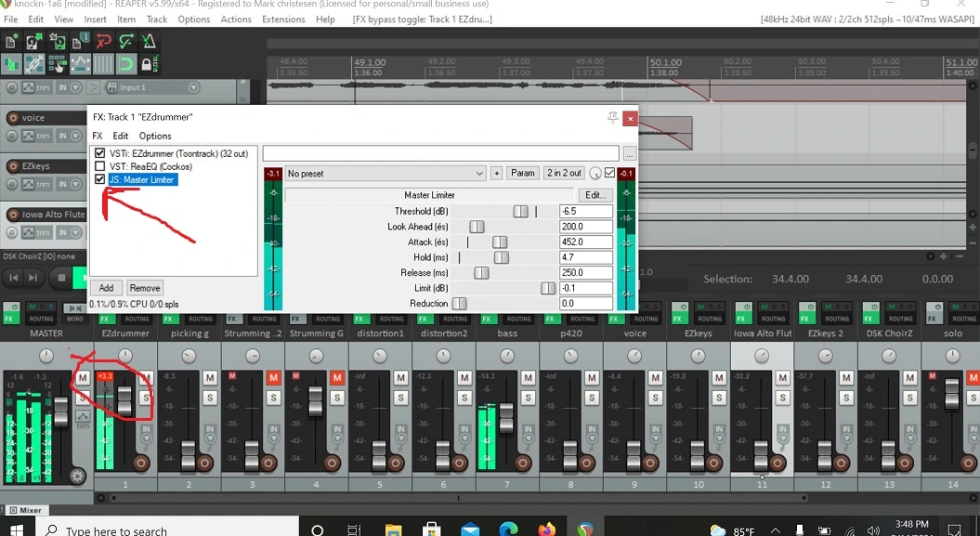Open EZkeys track input dropdown arrow
This screenshot has height=536, width=980.
(75, 184)
